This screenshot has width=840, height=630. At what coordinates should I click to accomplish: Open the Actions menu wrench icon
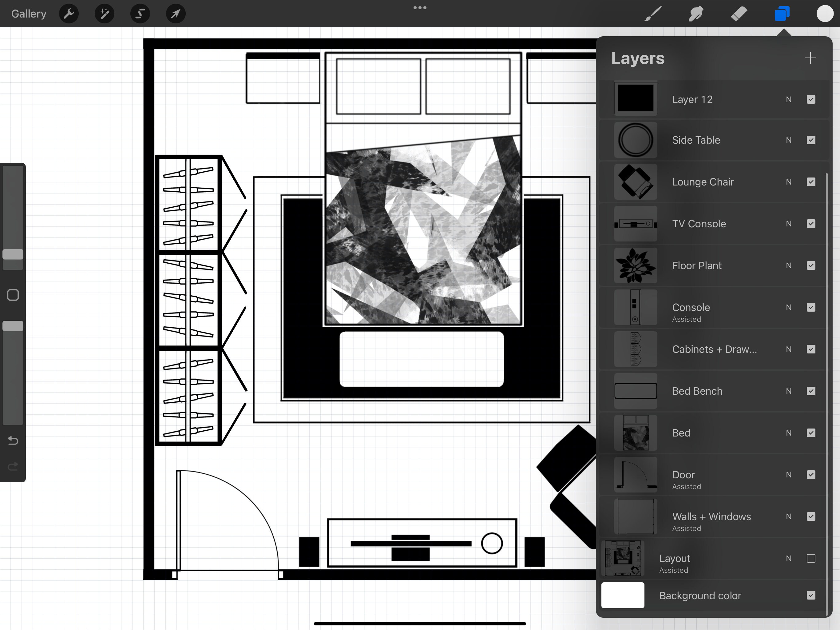(x=69, y=13)
